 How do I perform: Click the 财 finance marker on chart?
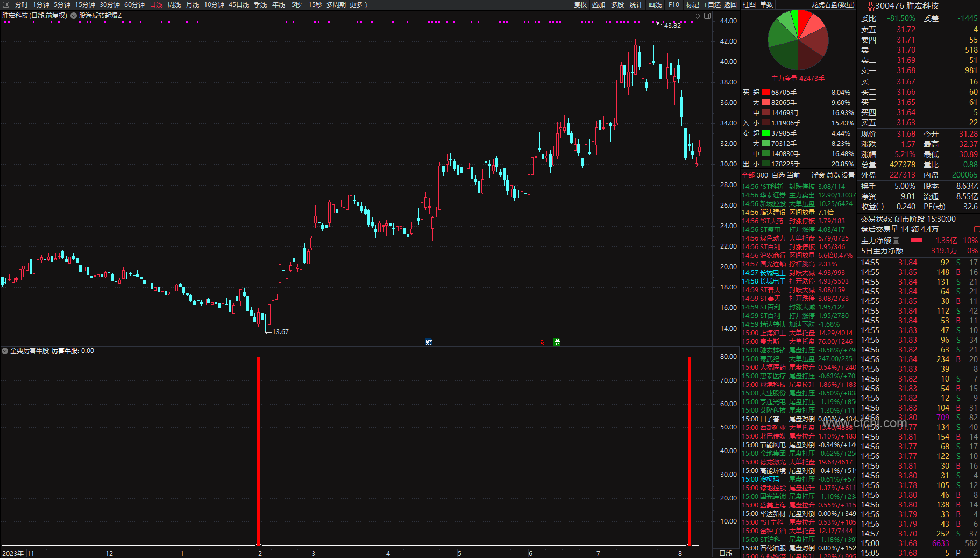tap(429, 342)
